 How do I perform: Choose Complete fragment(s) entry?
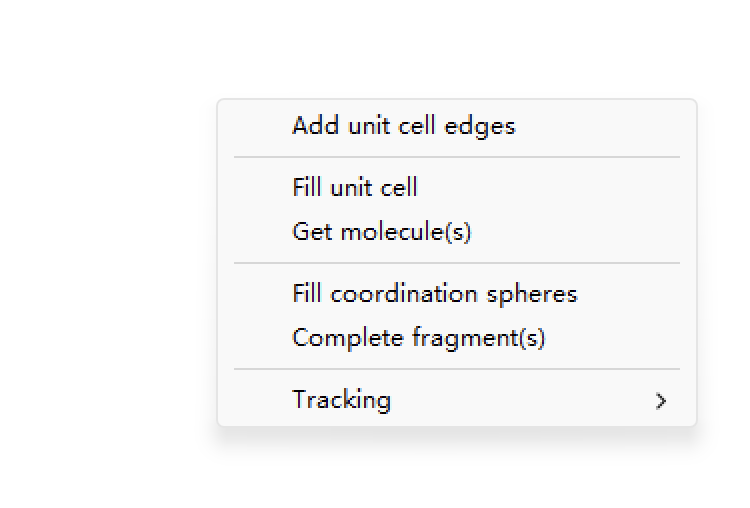(x=418, y=338)
